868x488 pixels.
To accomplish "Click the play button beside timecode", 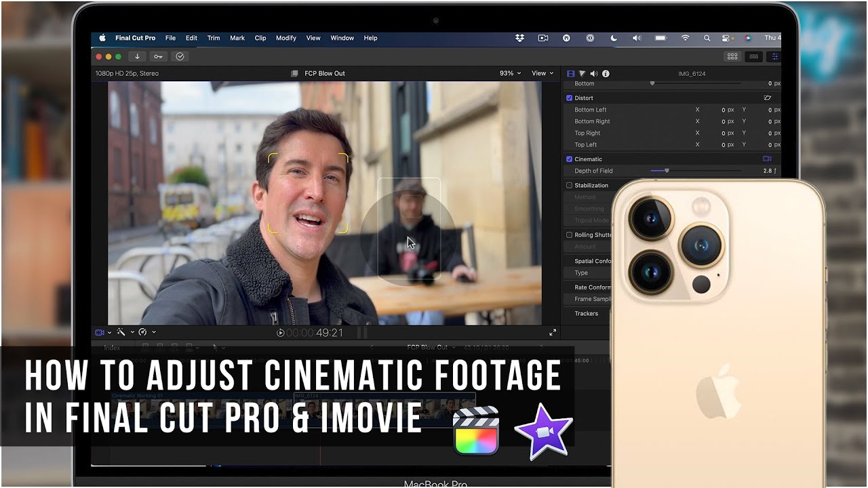I will 281,333.
